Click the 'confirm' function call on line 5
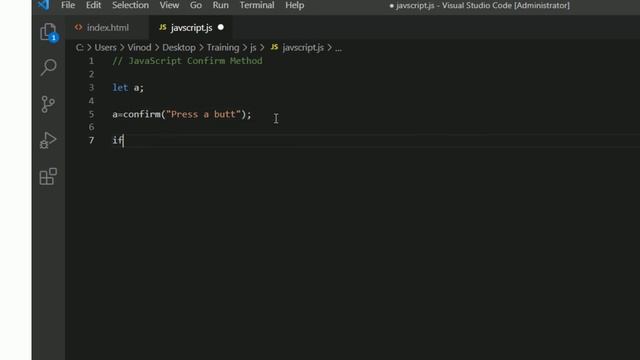Viewport: 640px width, 360px height. [x=142, y=114]
